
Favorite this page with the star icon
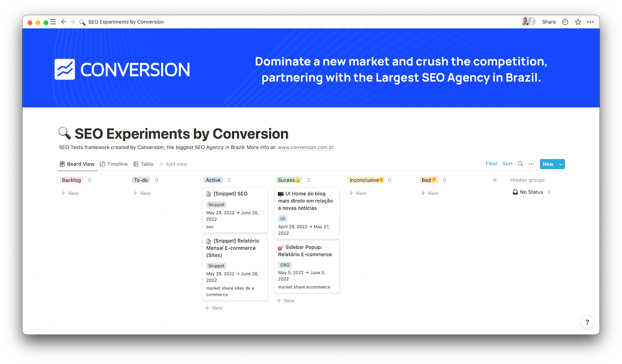click(x=578, y=22)
